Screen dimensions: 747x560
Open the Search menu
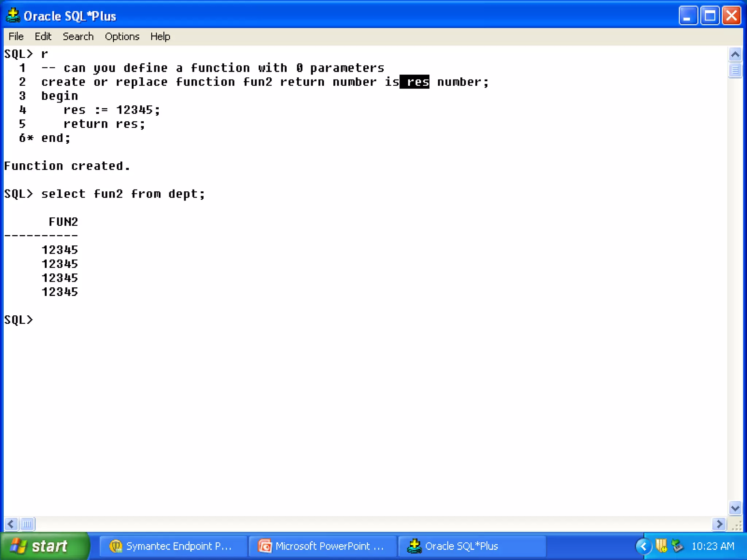pos(78,36)
